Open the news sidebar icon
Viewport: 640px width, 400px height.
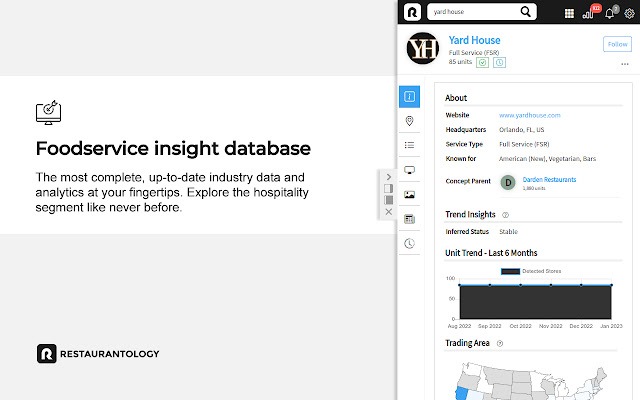[409, 219]
